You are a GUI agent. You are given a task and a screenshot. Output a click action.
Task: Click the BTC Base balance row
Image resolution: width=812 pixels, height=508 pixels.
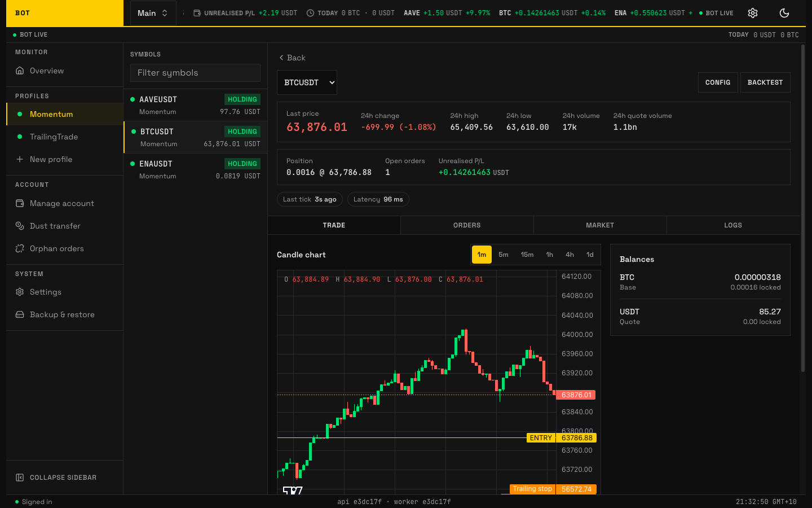coord(700,282)
